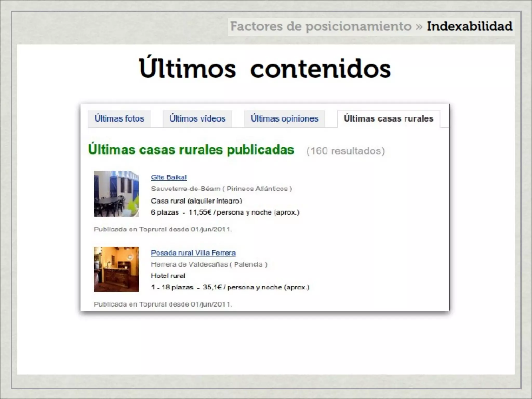Click the Herrera de Valdecañas location text

click(209, 264)
